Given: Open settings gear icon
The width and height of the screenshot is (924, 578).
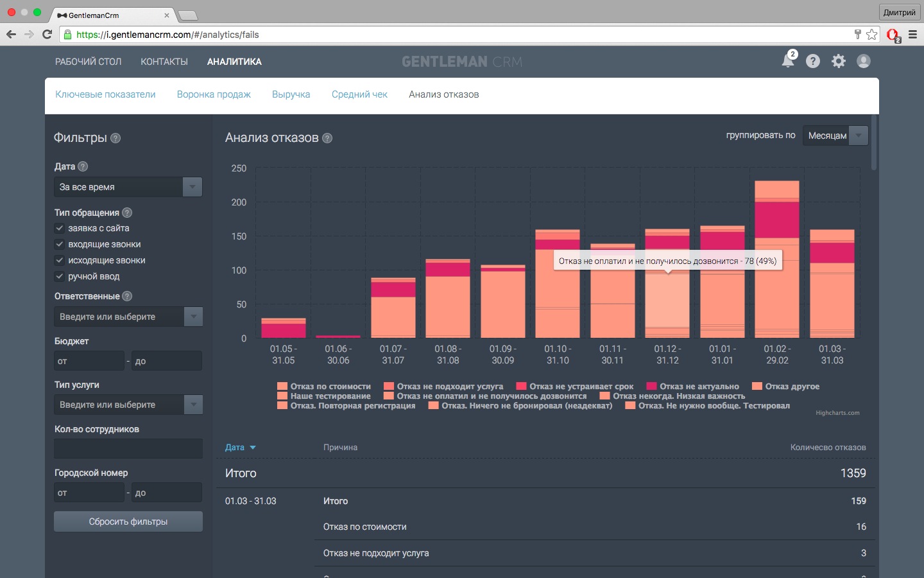Looking at the screenshot, I should tap(839, 61).
